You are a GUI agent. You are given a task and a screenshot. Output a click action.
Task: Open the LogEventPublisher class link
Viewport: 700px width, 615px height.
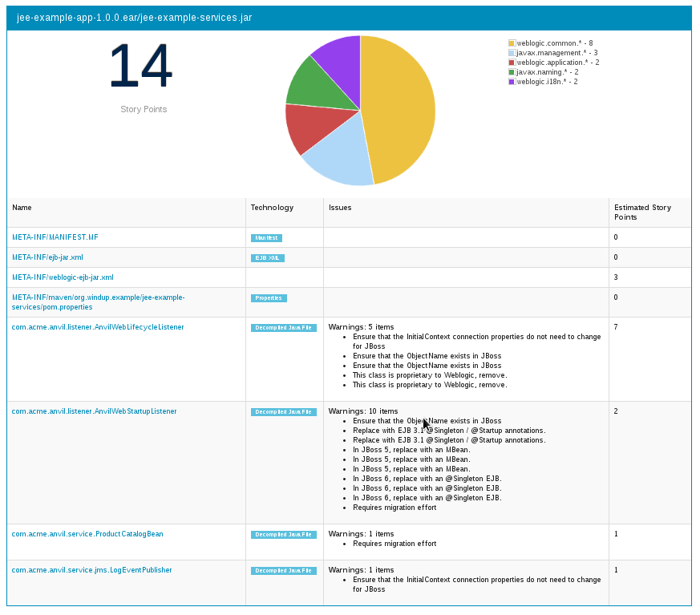[x=91, y=570]
